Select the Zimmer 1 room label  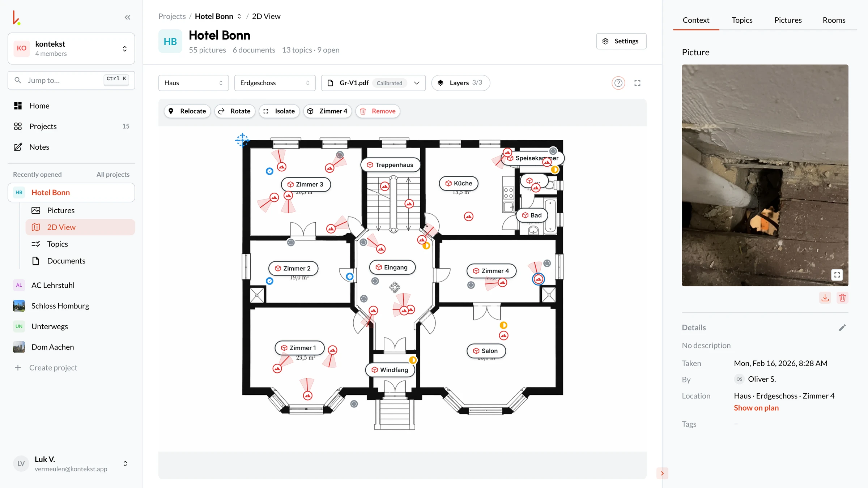tap(299, 348)
